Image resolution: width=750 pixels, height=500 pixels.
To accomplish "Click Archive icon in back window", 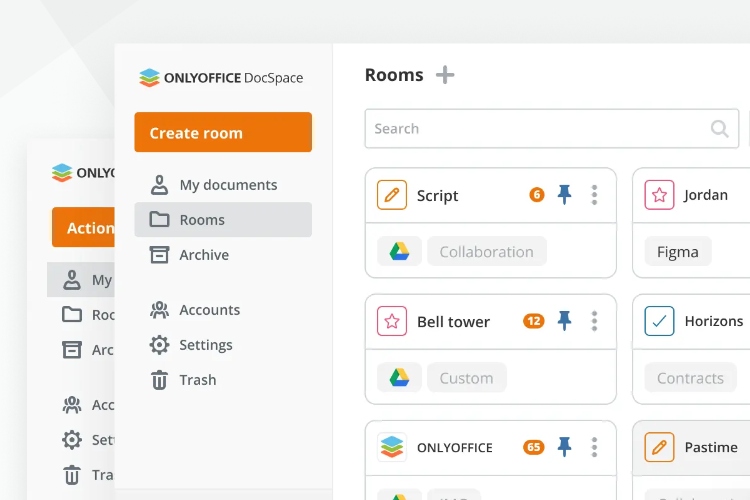I will point(72,349).
